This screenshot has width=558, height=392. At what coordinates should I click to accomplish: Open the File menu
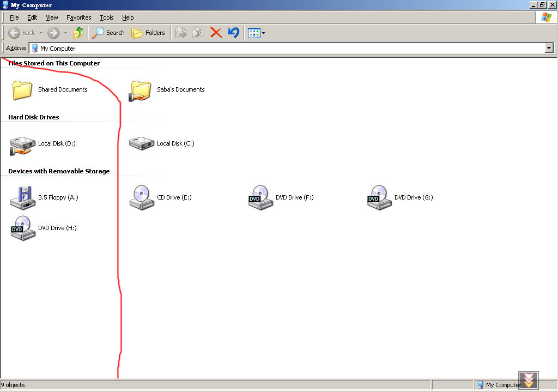point(14,17)
